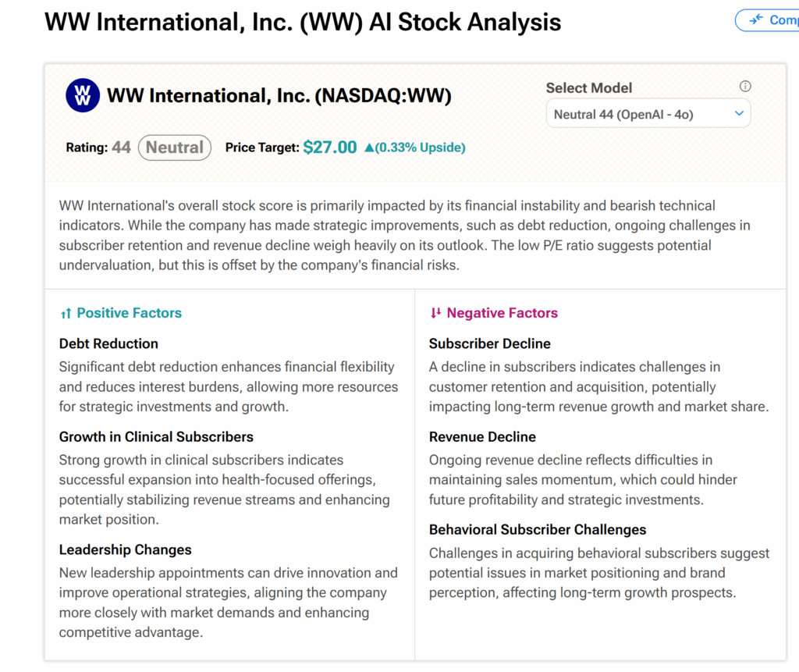Screen dimensions: 799x672
Task: Expand the Neutral 44 (OpenAI - 4o) selector
Action: coord(648,112)
